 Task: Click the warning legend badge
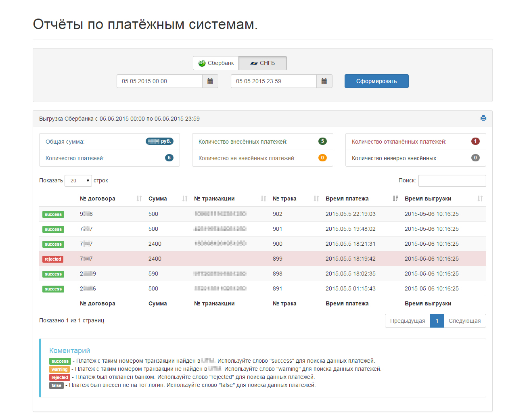click(x=60, y=369)
